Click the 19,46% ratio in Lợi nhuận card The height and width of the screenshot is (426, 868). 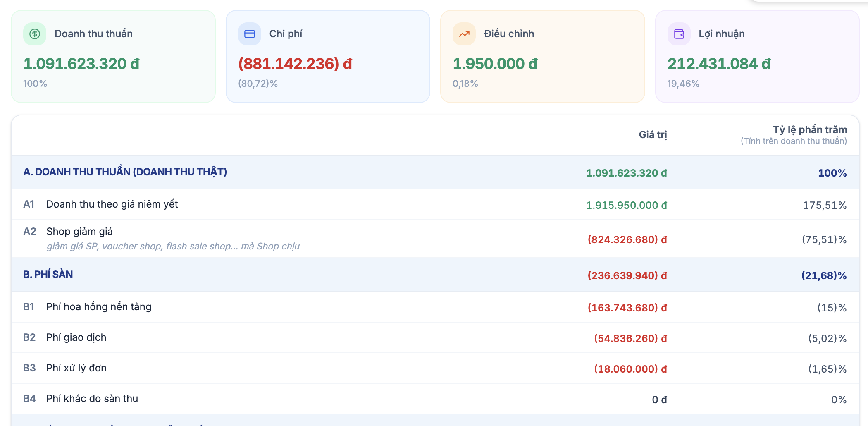click(x=683, y=84)
